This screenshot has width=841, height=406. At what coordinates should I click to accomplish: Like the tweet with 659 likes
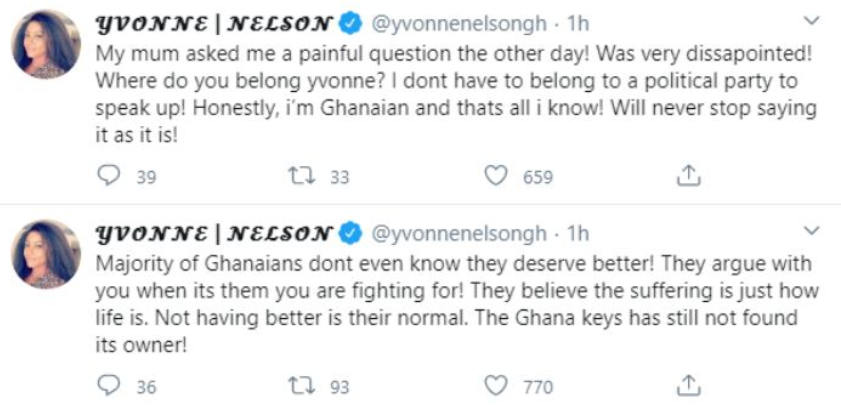(496, 176)
